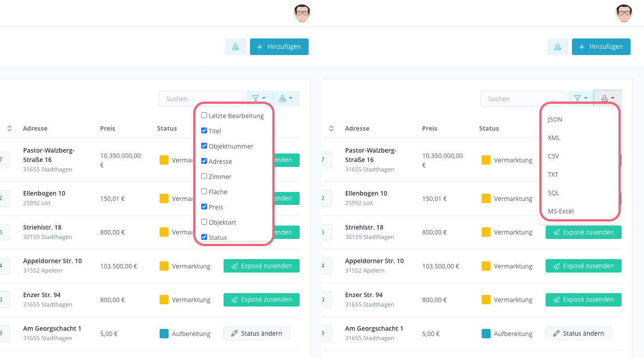
Task: Click the blue Aufbereitung status swatch in the right panel
Action: 486,333
